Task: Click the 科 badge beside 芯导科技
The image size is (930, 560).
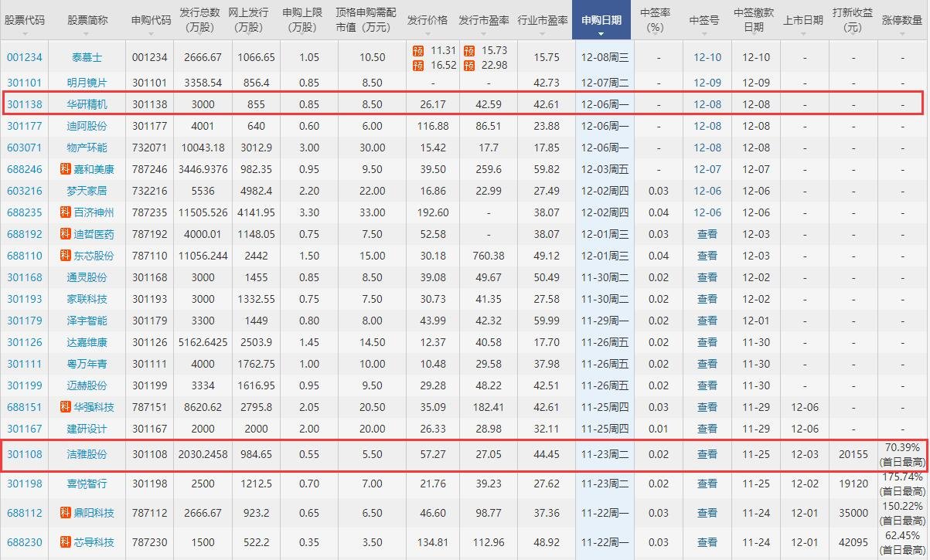Action: 66,542
